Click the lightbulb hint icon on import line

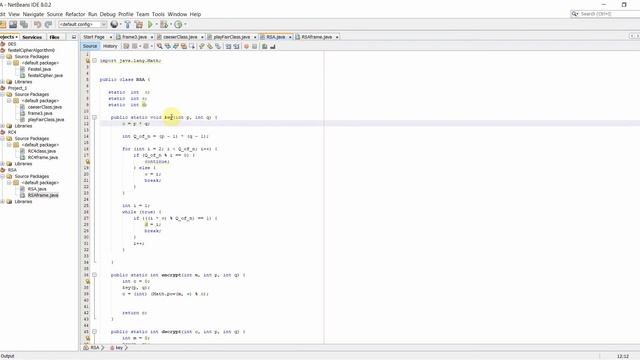point(87,61)
